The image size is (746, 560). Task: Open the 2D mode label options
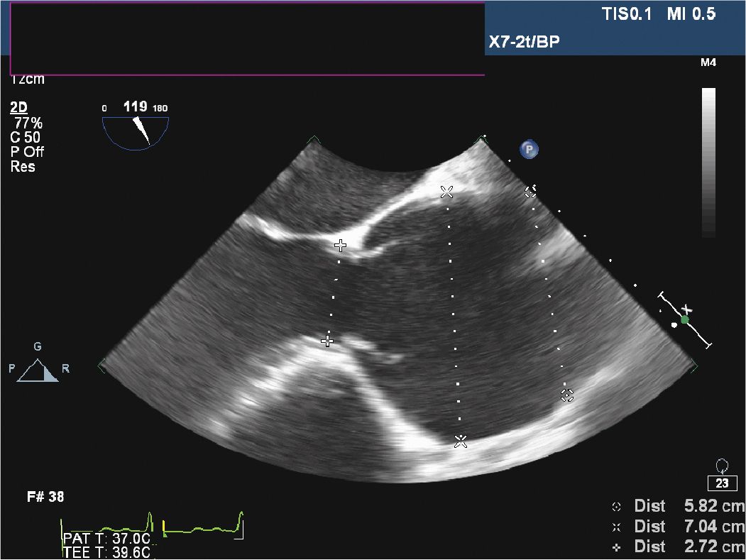(18, 106)
